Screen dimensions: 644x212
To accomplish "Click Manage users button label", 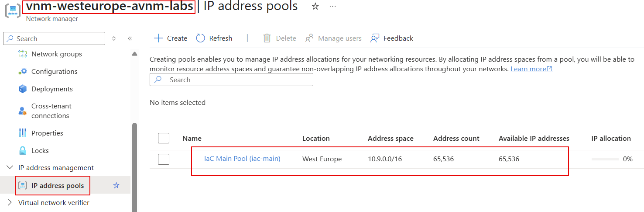I will coord(340,38).
